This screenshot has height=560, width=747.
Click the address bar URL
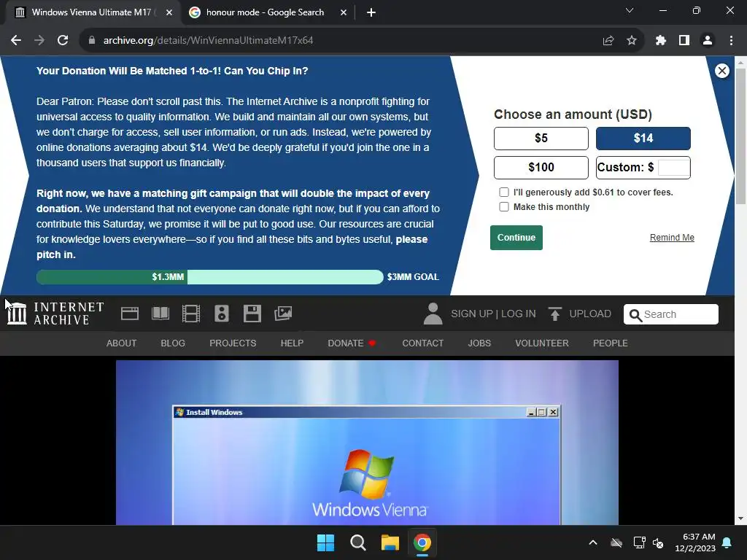click(x=208, y=41)
